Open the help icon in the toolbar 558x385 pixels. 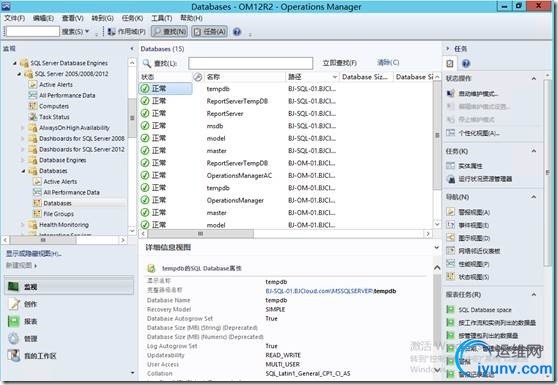click(237, 32)
